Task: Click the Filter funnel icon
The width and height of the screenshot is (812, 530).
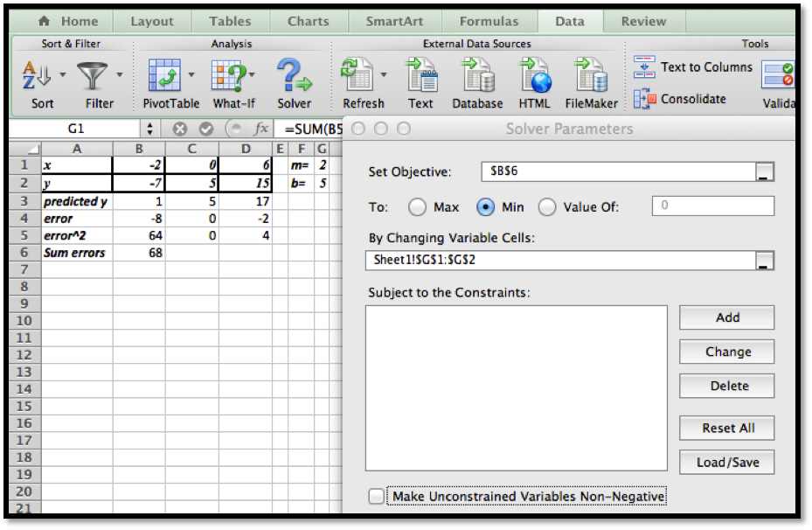Action: coord(93,76)
